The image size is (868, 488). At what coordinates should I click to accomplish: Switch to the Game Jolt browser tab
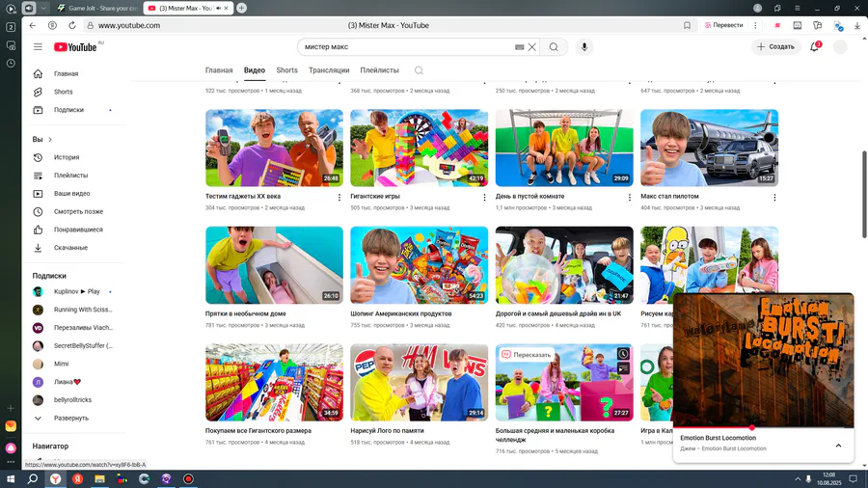(98, 9)
